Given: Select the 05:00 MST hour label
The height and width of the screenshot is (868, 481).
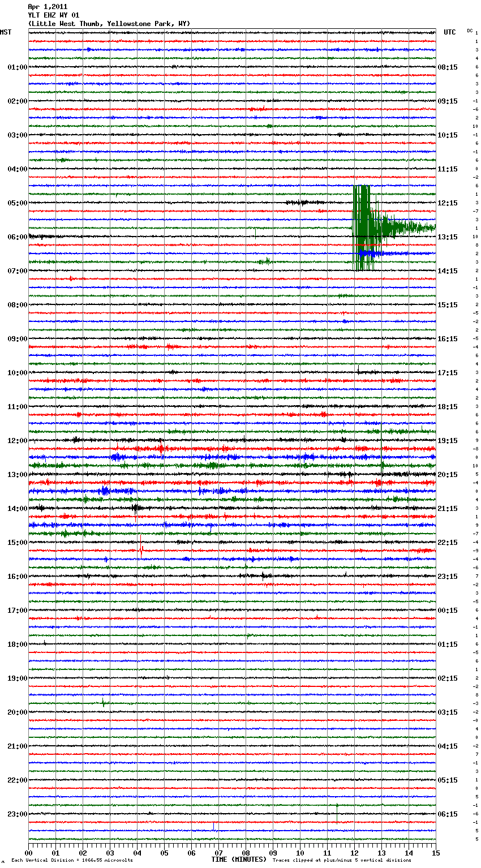Looking at the screenshot, I should (17, 203).
